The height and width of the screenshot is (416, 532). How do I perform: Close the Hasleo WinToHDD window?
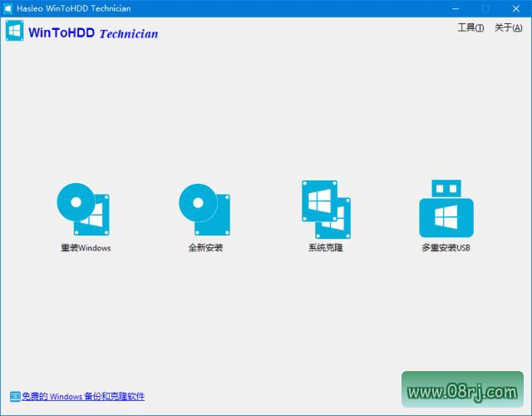click(x=515, y=7)
